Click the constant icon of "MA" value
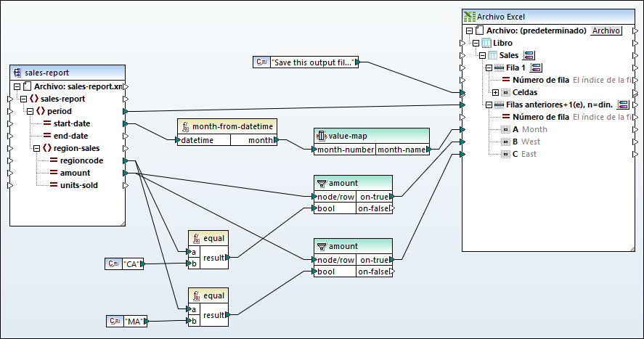This screenshot has height=339, width=644. (113, 320)
